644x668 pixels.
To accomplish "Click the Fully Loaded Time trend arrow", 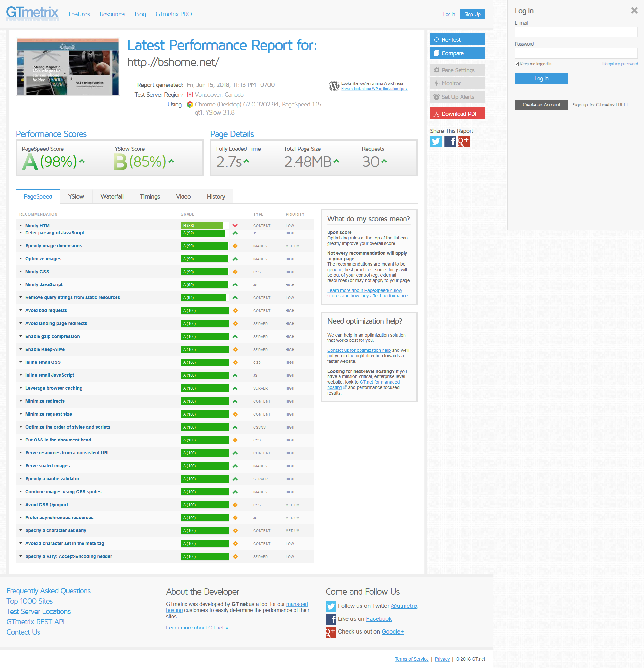I will (x=246, y=161).
